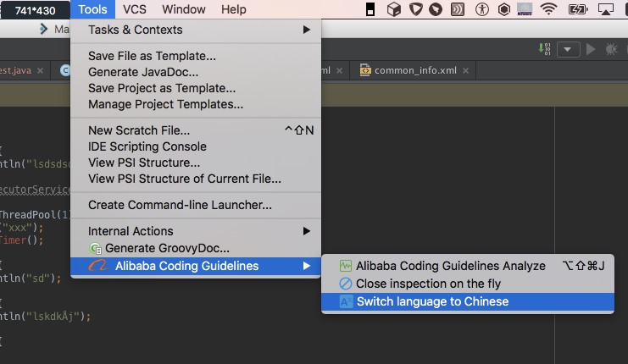The image size is (628, 364).
Task: Click the Make Project build icon
Action: 546,49
